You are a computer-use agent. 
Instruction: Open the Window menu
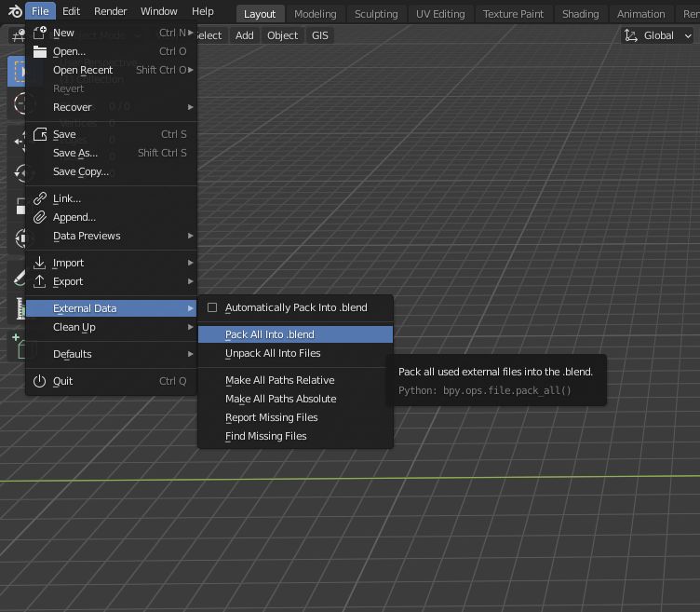(x=159, y=11)
